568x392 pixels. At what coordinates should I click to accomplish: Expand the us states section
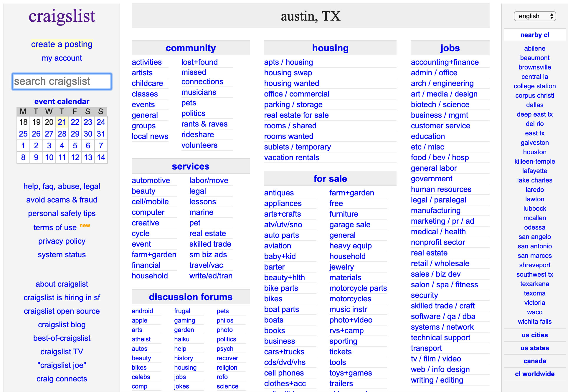point(534,348)
